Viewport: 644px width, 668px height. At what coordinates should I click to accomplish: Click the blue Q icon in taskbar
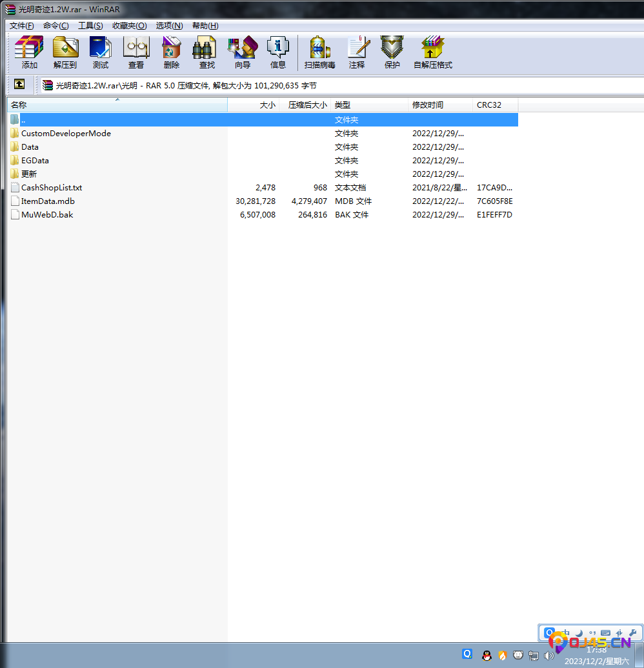click(467, 654)
